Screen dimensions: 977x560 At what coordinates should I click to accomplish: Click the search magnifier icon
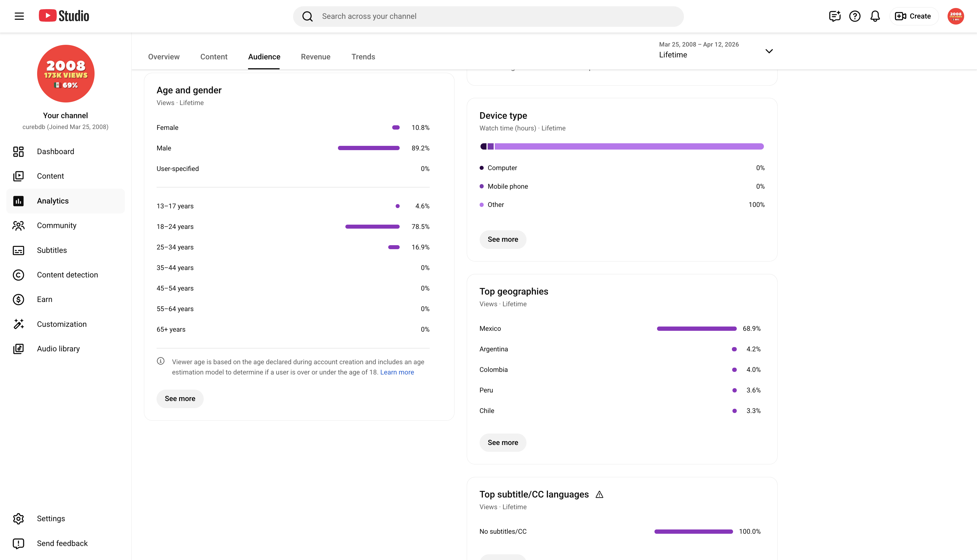[x=307, y=16]
